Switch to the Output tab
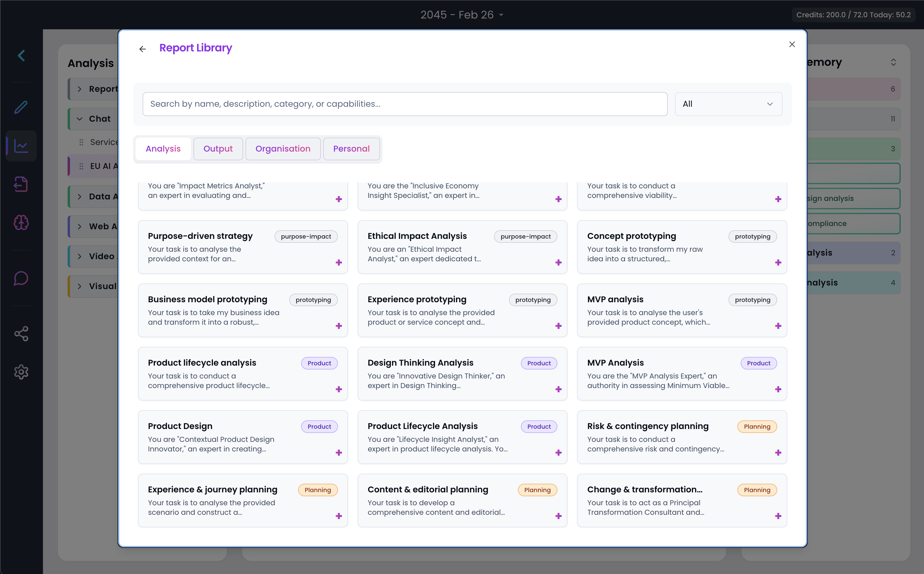Screen dimensions: 924x574 click(x=218, y=149)
